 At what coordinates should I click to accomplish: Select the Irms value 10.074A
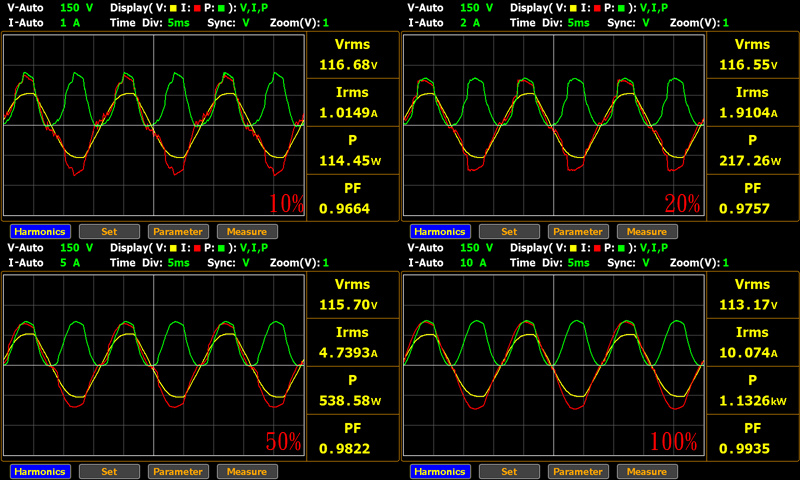(x=748, y=352)
